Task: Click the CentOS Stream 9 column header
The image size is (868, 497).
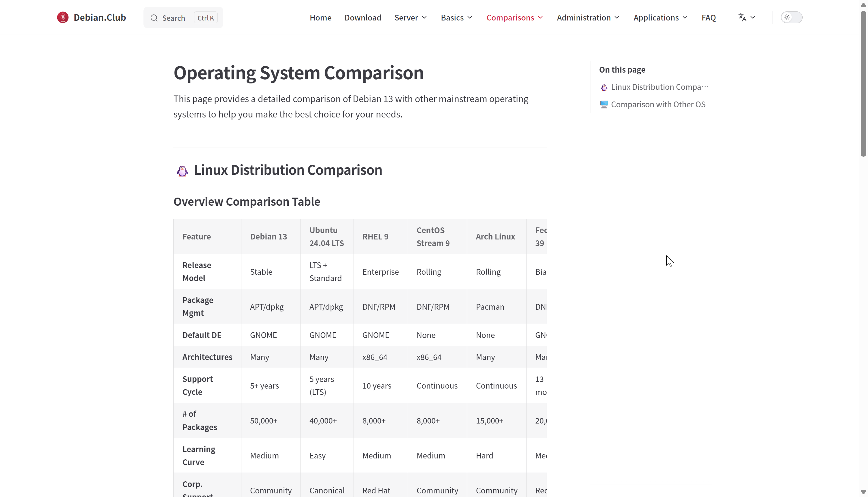Action: (x=437, y=236)
